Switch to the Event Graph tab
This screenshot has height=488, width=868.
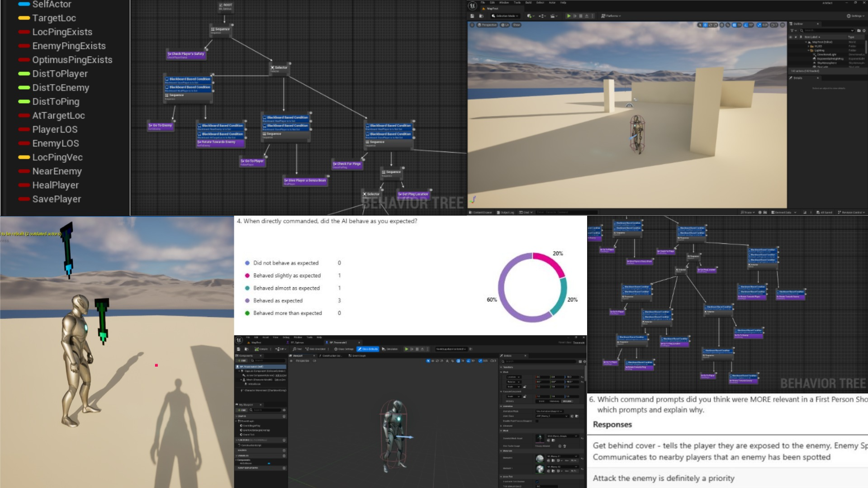(x=357, y=356)
